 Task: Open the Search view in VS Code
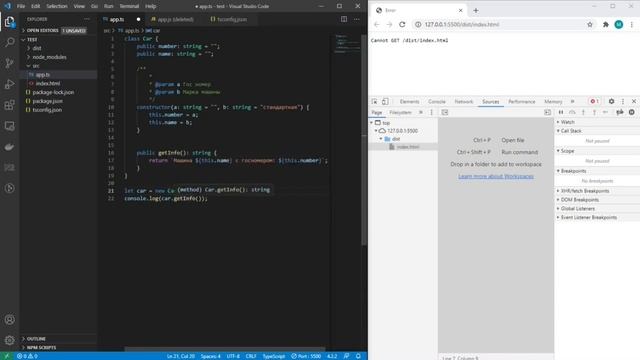(9, 42)
